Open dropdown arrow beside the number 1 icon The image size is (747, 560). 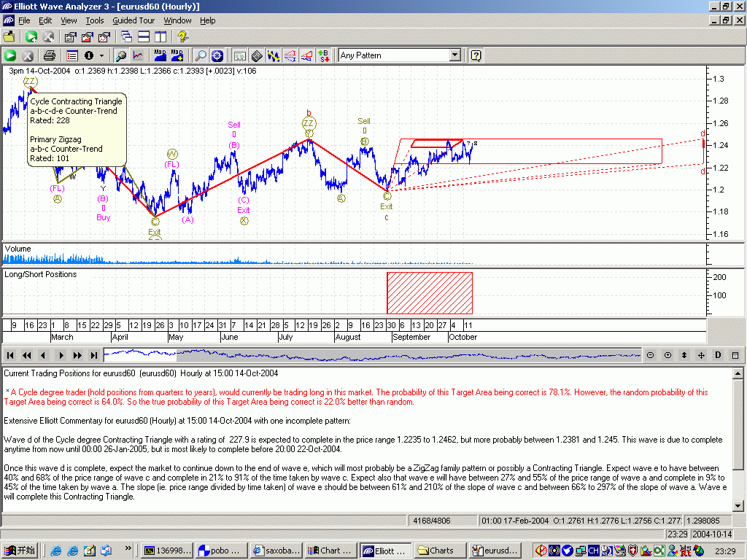[x=101, y=55]
